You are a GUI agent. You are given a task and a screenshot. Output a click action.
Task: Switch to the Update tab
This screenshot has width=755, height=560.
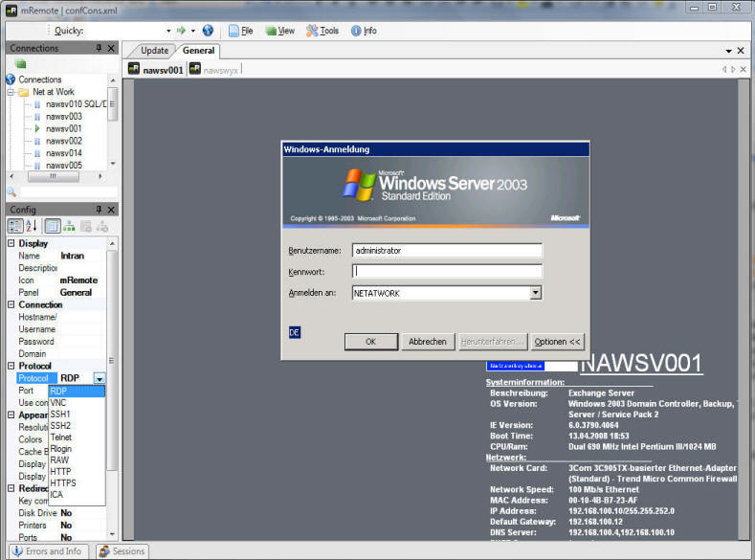[154, 51]
